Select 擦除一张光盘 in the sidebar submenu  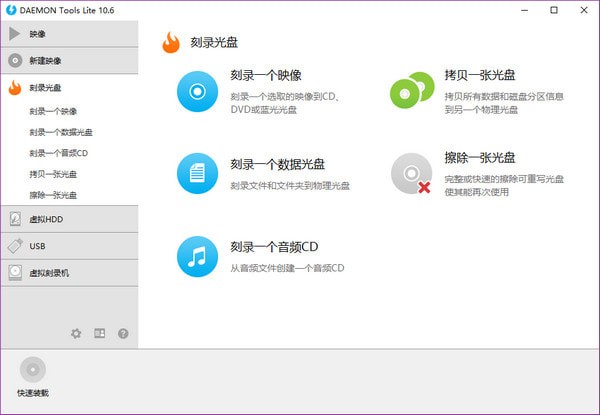click(53, 195)
